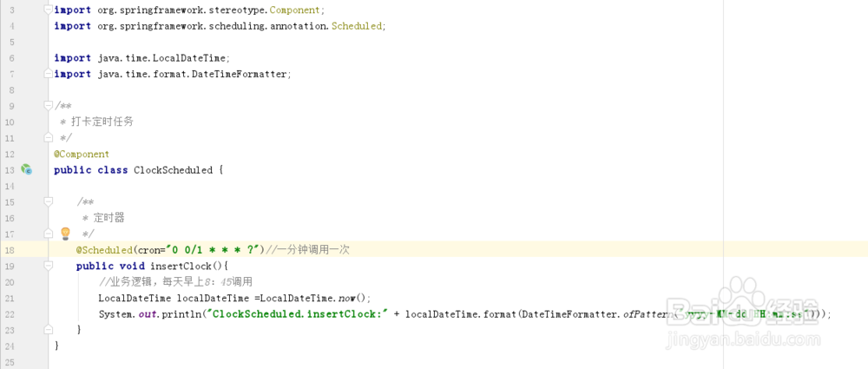Click line number 22 in the gutter
Screen dimensions: 868x369
click(10, 314)
